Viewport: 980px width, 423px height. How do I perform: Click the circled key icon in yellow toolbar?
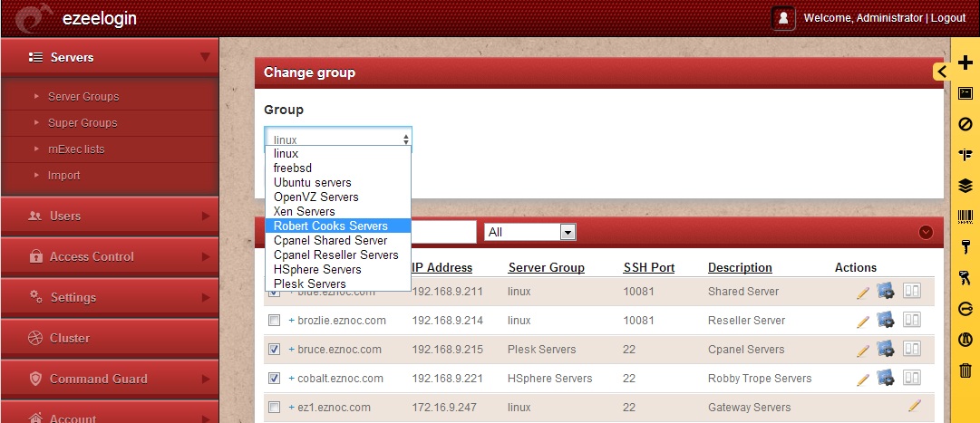[965, 309]
